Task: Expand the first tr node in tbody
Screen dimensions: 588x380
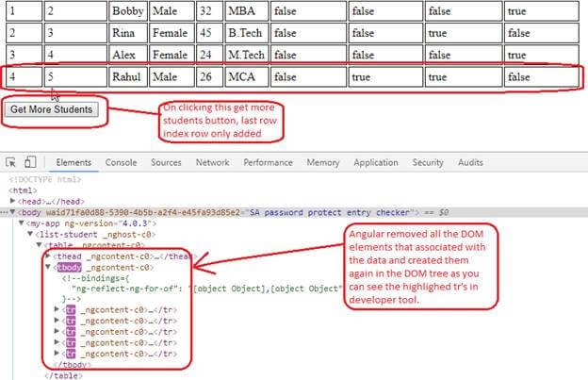Action: coord(57,309)
